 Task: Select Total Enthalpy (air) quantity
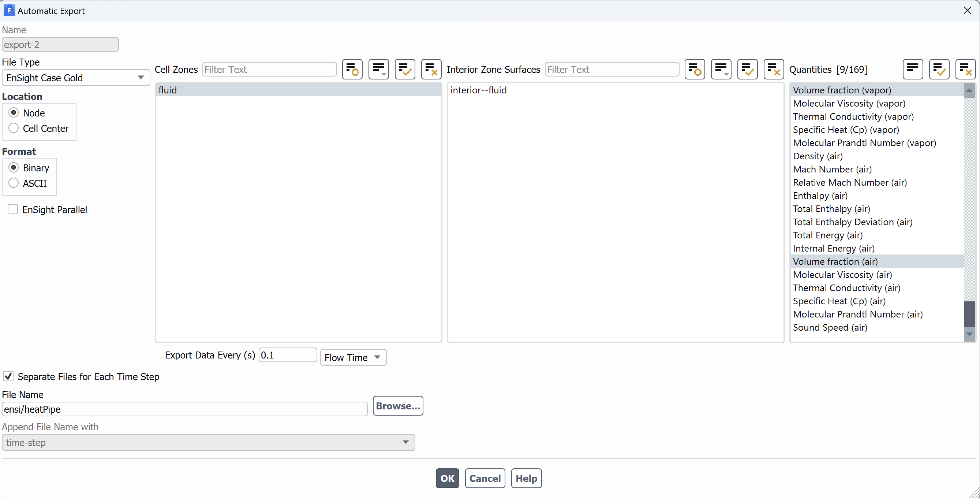click(877, 209)
